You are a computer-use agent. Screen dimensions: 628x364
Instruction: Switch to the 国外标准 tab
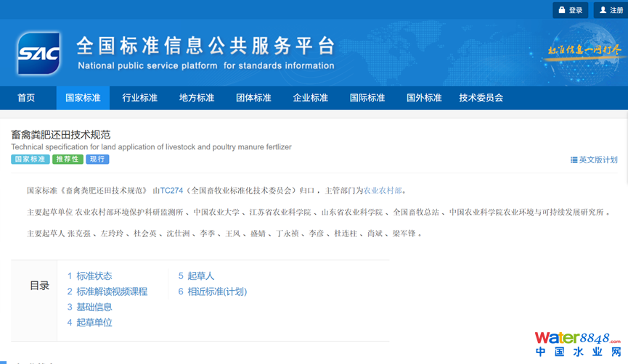click(424, 98)
